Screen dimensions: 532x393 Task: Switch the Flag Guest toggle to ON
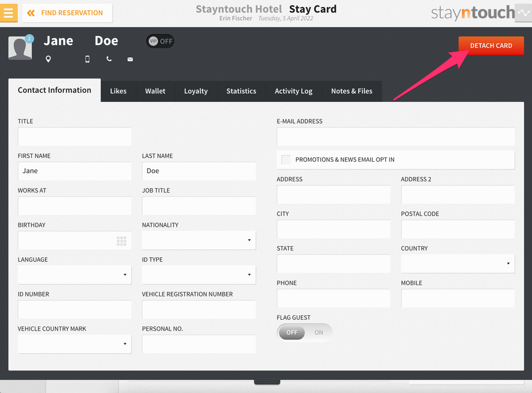(x=318, y=333)
